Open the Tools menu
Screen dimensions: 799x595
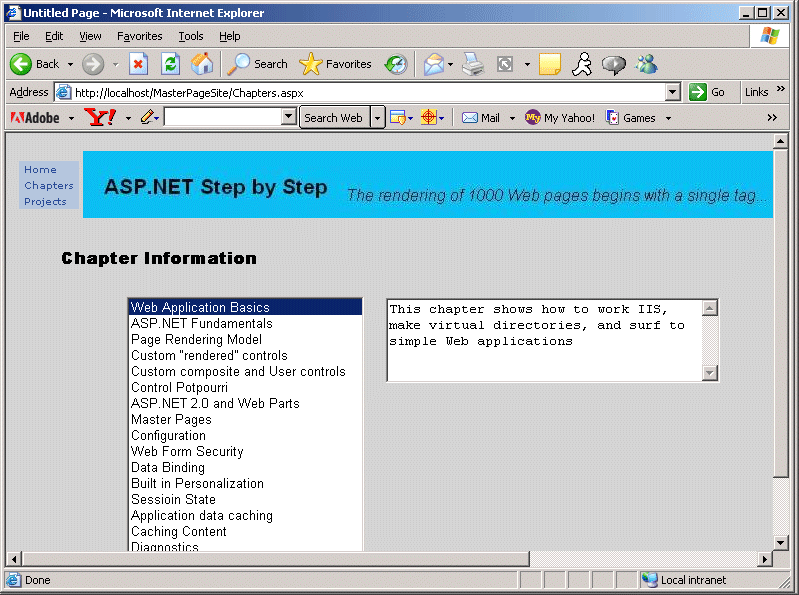191,36
